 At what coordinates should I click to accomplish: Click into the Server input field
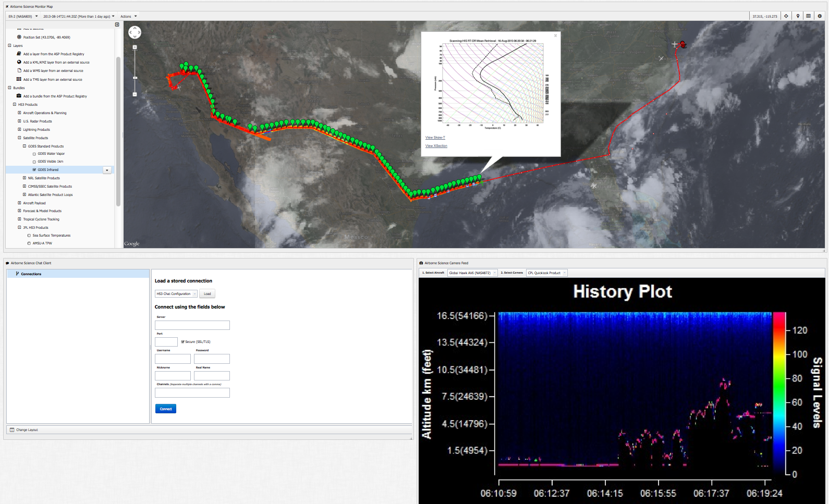coord(192,325)
